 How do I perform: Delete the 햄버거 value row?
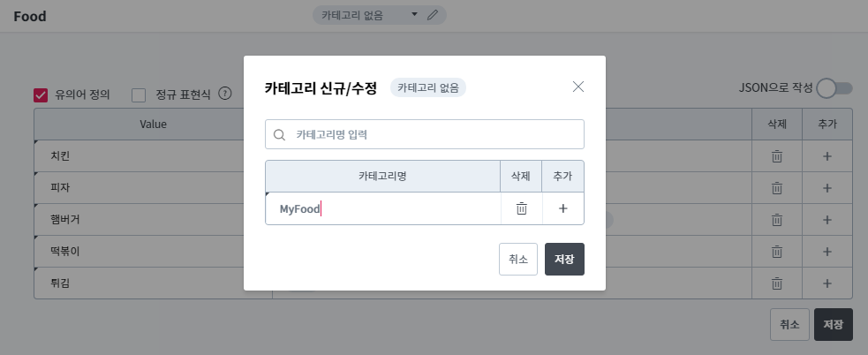click(x=777, y=220)
